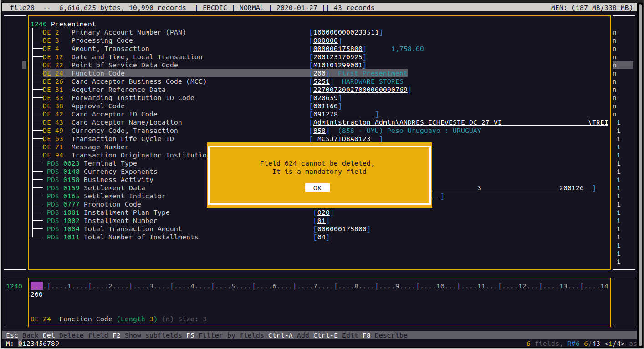
Task: Click the highlighted purple ruler position marker
Action: click(37, 286)
